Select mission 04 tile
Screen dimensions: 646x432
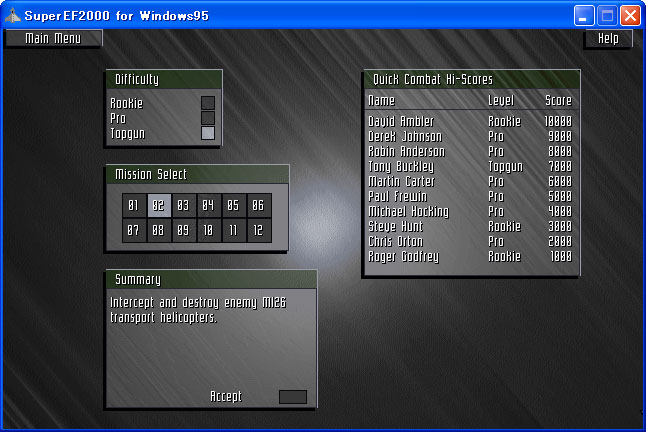pyautogui.click(x=209, y=205)
